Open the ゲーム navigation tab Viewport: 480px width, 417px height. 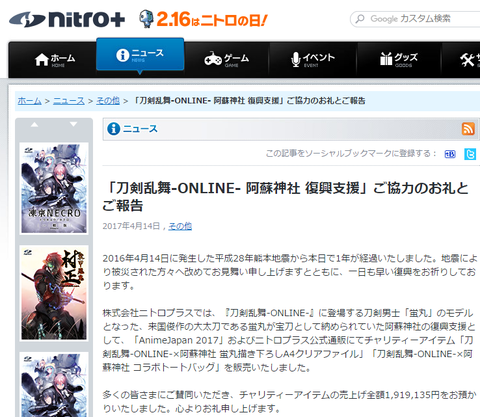point(227,60)
